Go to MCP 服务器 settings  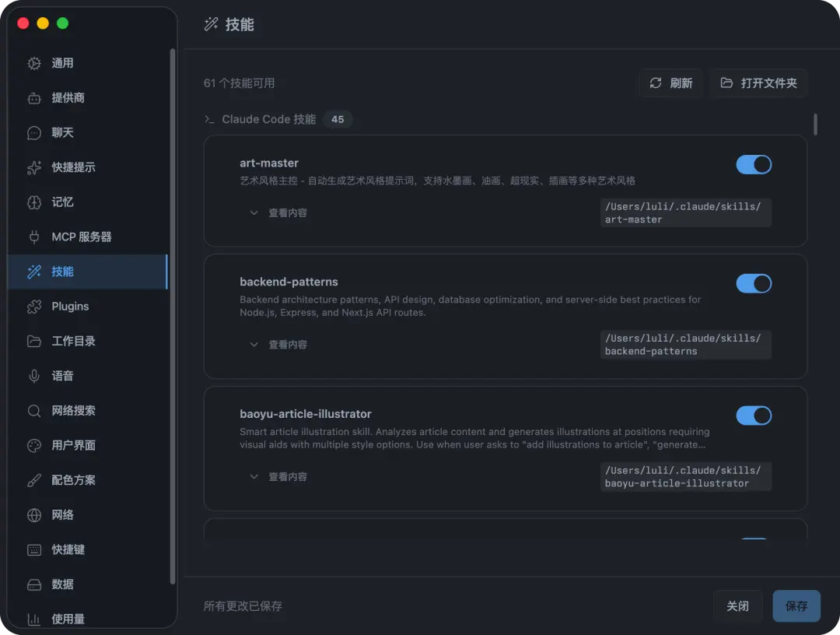point(88,237)
